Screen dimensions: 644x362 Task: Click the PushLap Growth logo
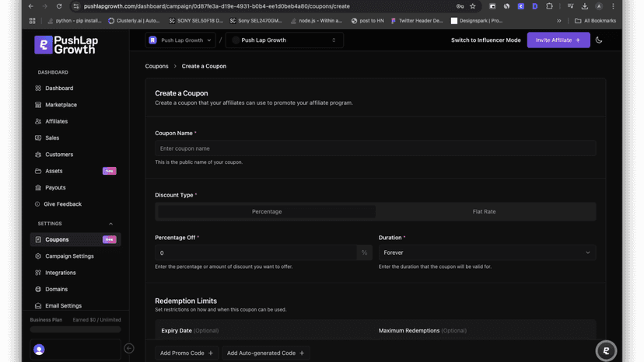[66, 45]
